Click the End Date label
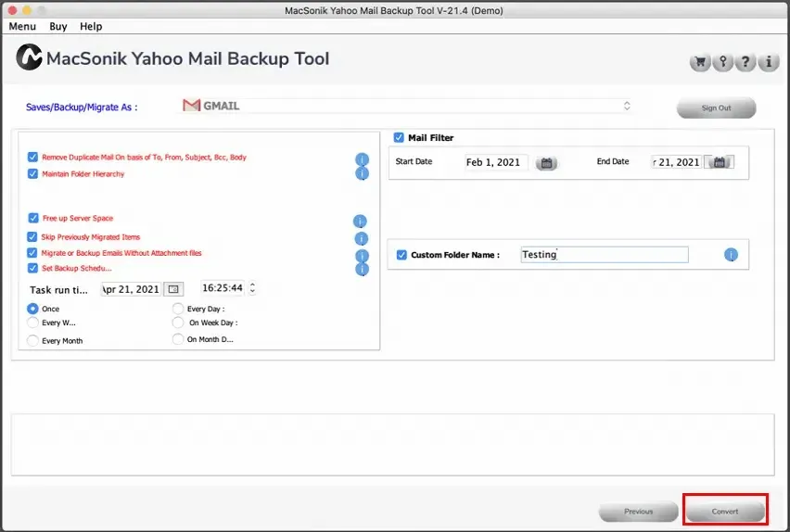Viewport: 790px width, 532px height. click(x=613, y=161)
